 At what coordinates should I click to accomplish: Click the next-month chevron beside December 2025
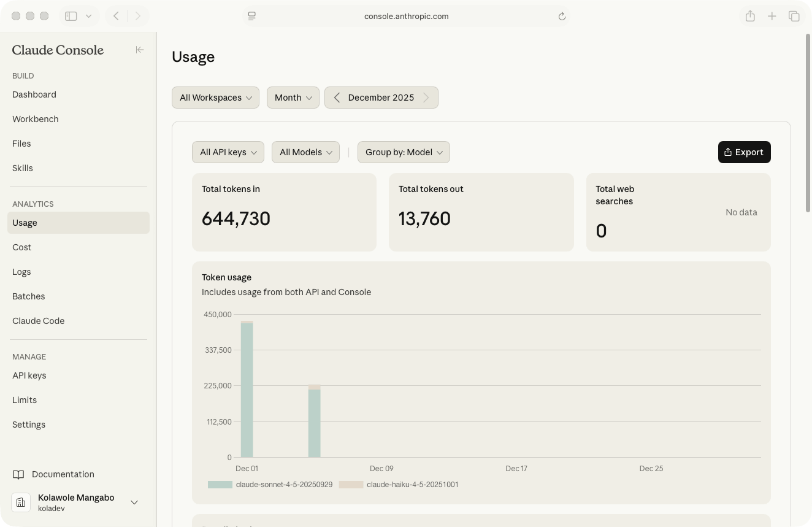(426, 97)
